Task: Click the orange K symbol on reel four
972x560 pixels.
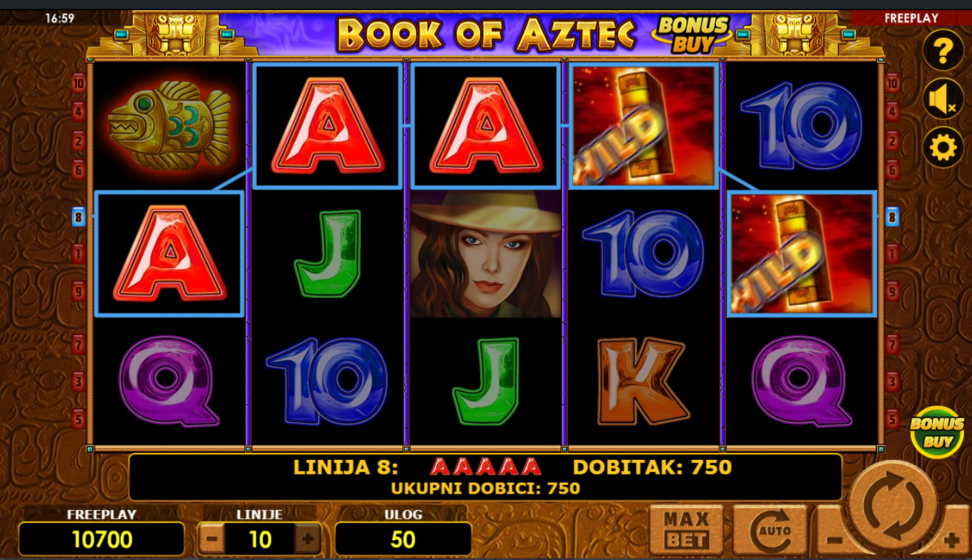Action: tap(643, 381)
